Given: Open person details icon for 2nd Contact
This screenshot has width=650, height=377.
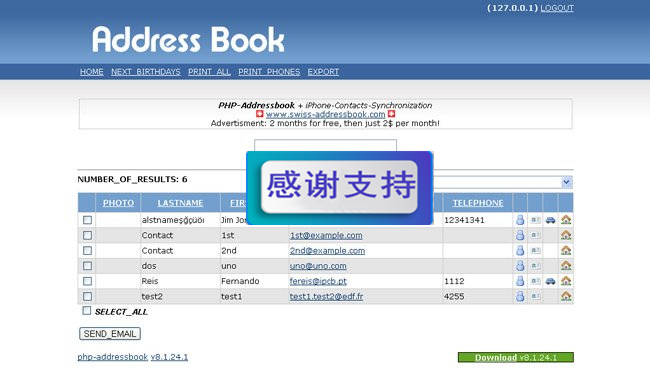Looking at the screenshot, I should (520, 251).
